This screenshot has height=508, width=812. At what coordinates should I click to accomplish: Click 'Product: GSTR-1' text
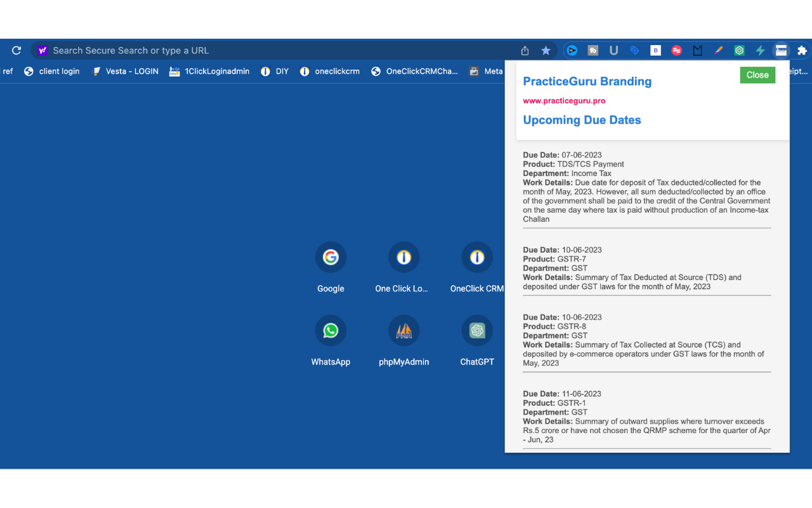554,403
